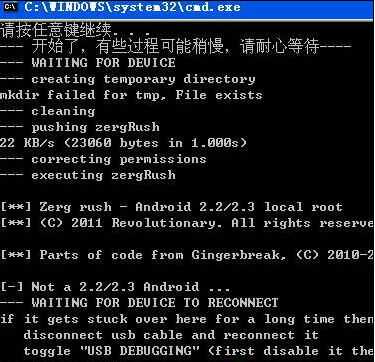Click the 'creating temporary directory' line

pyautogui.click(x=128, y=79)
